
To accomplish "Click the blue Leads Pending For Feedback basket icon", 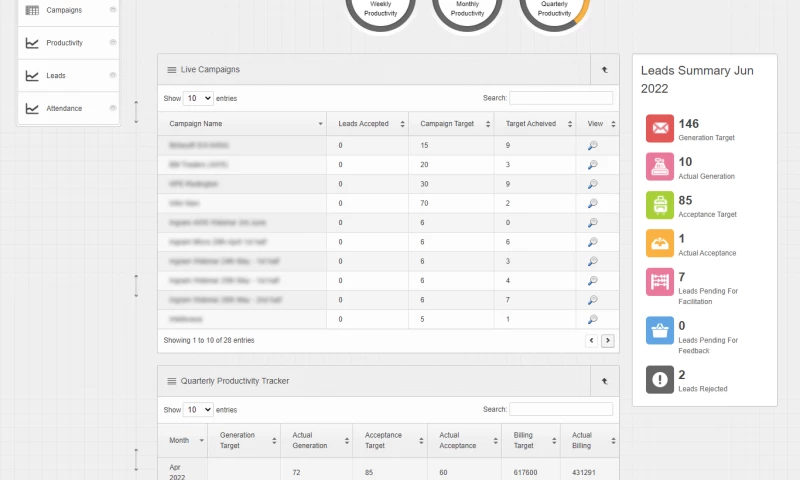I will [x=660, y=331].
